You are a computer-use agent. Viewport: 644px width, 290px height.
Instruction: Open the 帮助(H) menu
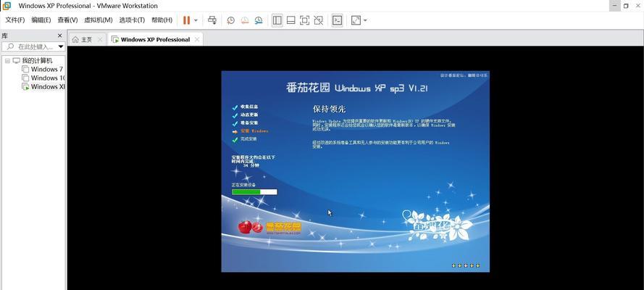pos(162,20)
